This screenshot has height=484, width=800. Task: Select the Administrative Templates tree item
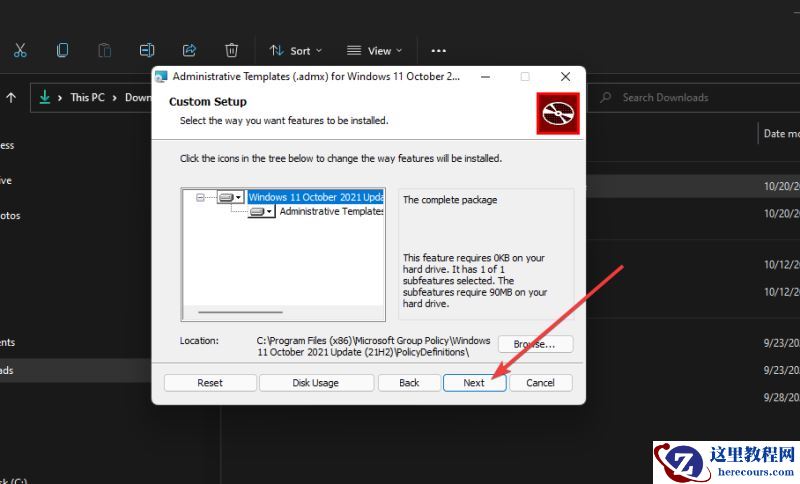point(331,211)
